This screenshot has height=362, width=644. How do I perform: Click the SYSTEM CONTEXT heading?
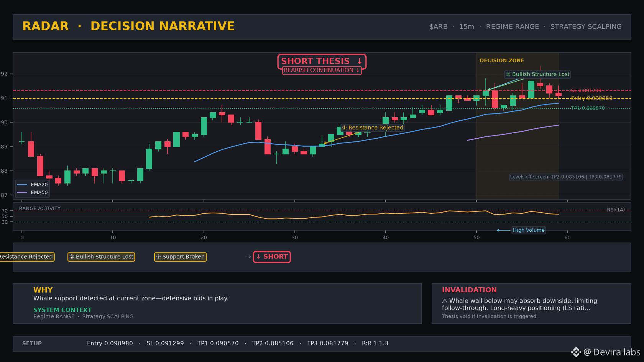point(62,310)
